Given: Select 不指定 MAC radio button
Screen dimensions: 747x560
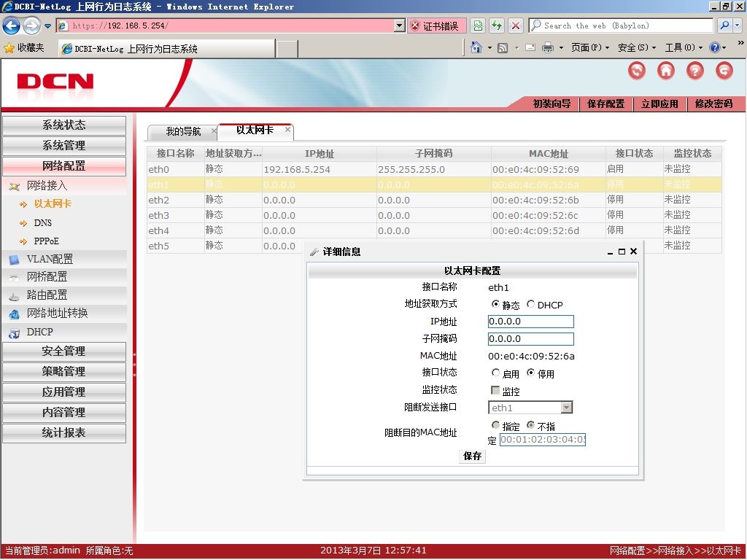Looking at the screenshot, I should pyautogui.click(x=530, y=425).
